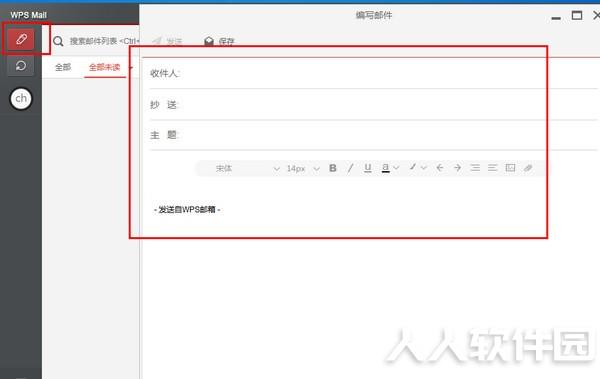Click the undo left arrow icon

440,168
